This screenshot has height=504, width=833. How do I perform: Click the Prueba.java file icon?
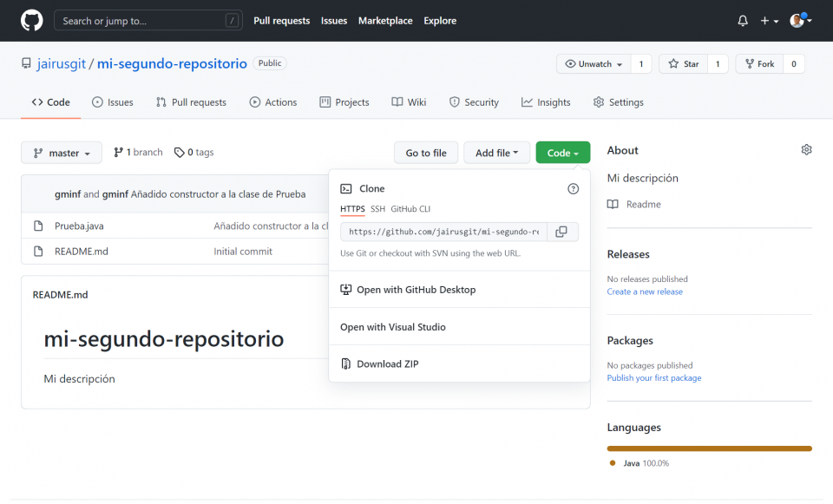click(x=38, y=226)
